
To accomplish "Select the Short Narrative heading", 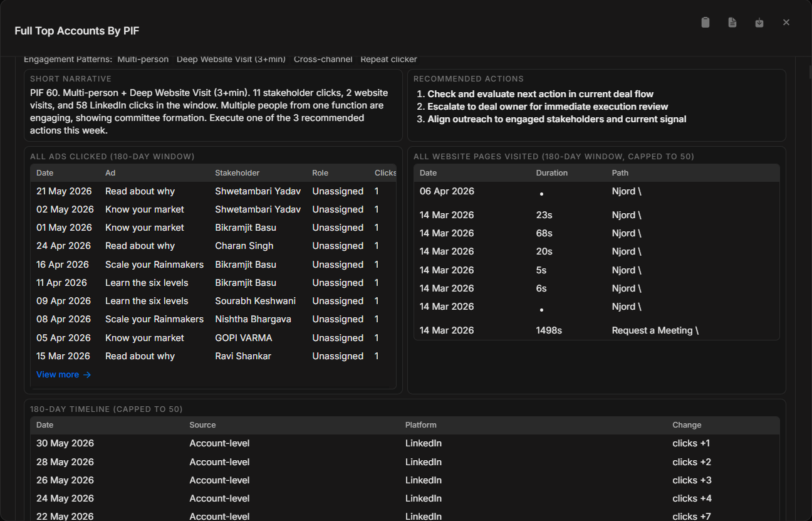I will point(71,79).
